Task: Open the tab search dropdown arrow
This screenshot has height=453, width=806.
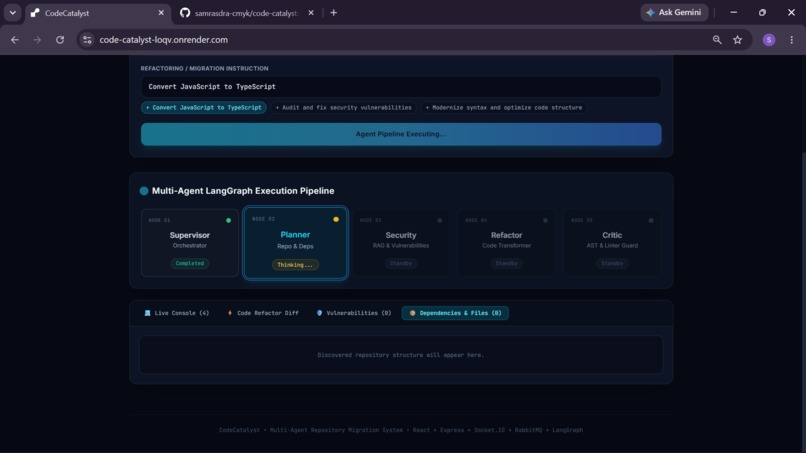Action: point(12,13)
